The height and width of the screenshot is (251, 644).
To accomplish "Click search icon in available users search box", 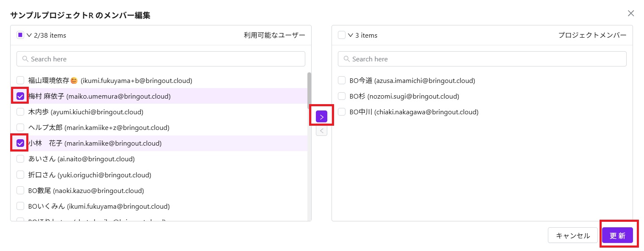I will pos(25,59).
